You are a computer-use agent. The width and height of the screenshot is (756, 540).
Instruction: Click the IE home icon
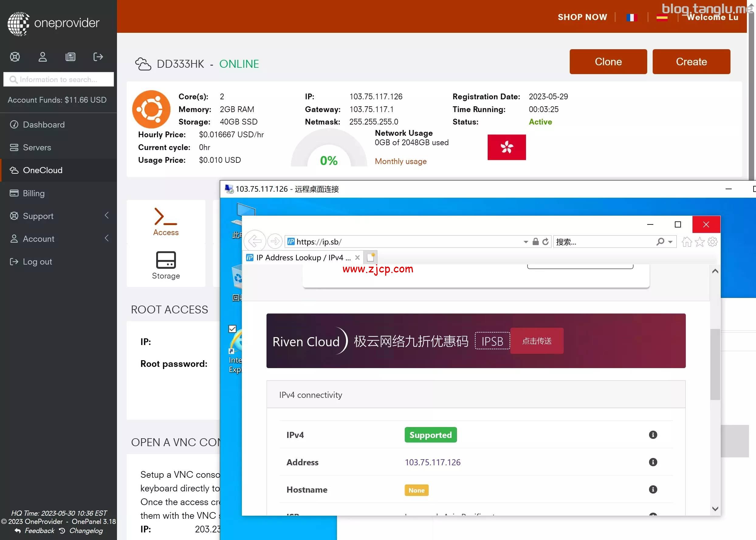pos(686,242)
